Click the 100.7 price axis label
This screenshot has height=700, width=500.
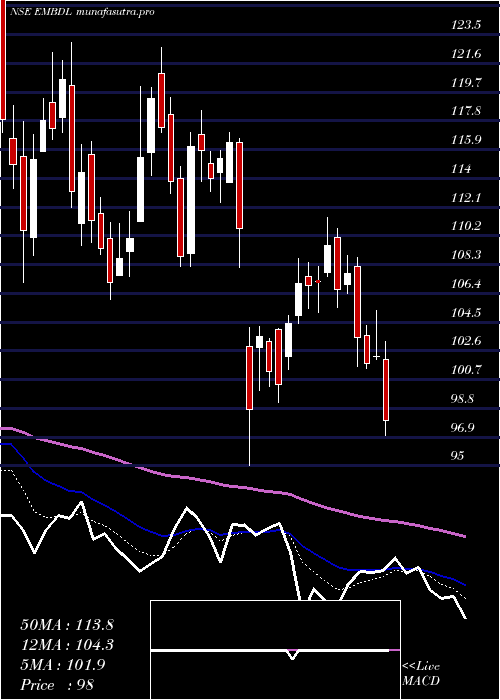(x=466, y=370)
